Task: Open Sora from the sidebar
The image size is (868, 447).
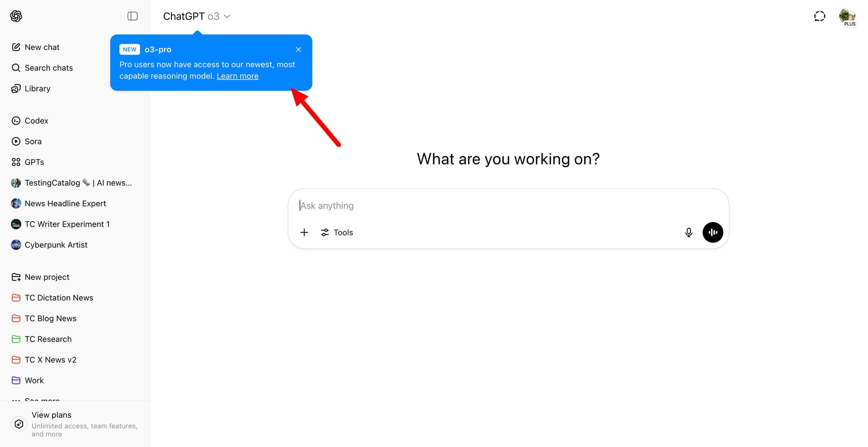Action: [x=75, y=141]
